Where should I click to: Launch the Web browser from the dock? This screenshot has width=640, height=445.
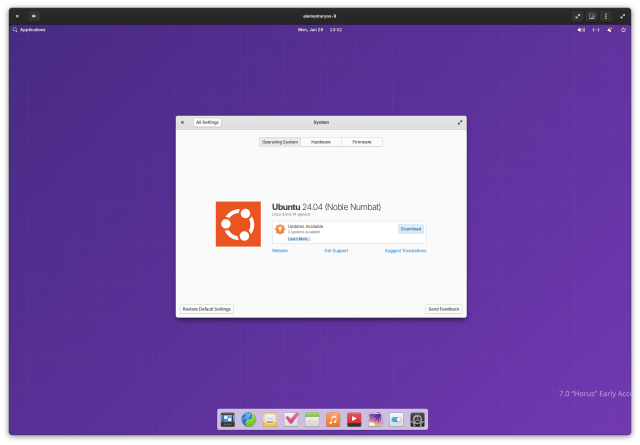coord(249,419)
